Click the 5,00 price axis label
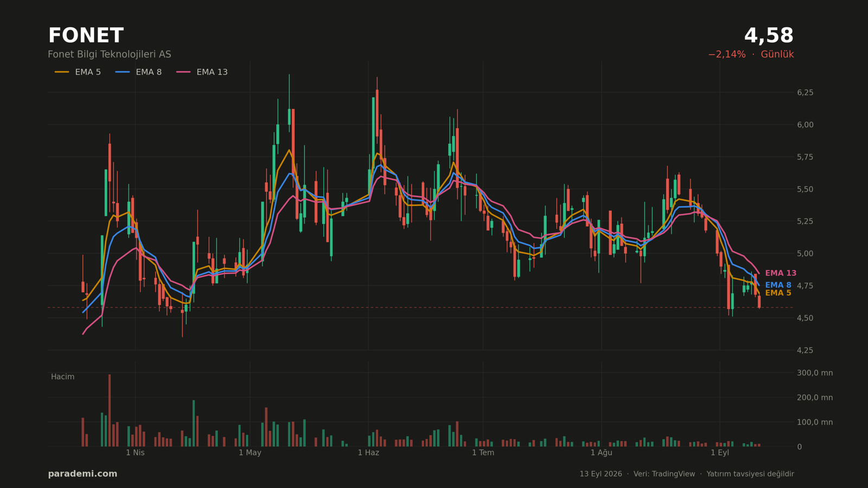The height and width of the screenshot is (488, 868). point(805,254)
